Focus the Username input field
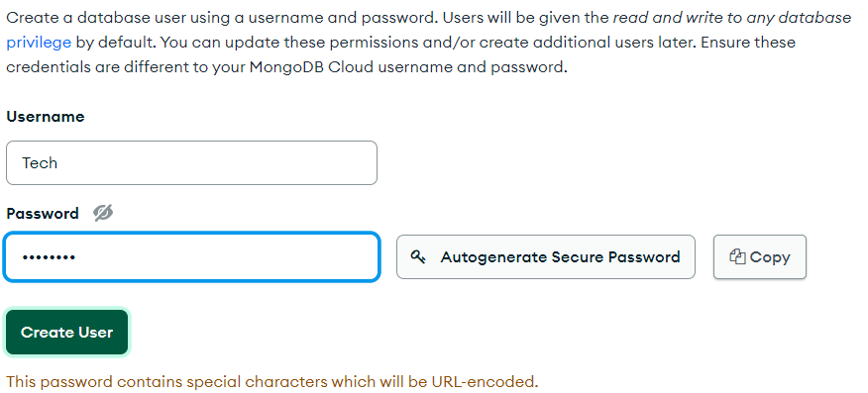868x393 pixels. point(191,163)
